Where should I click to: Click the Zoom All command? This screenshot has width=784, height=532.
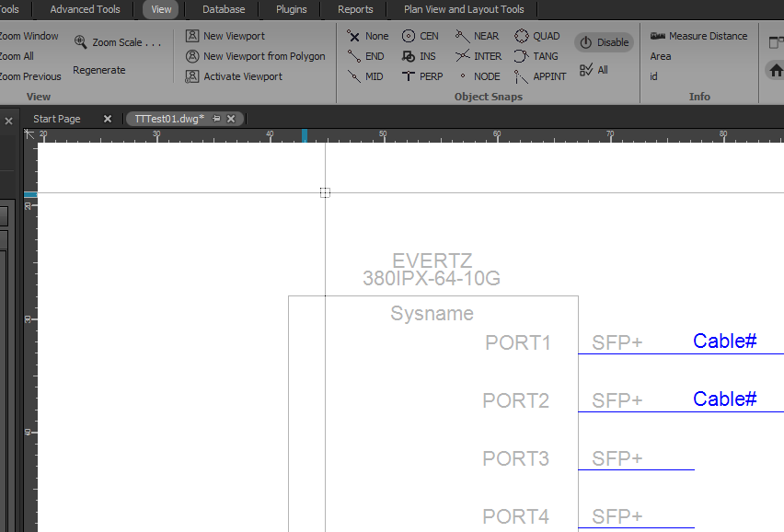tap(17, 56)
